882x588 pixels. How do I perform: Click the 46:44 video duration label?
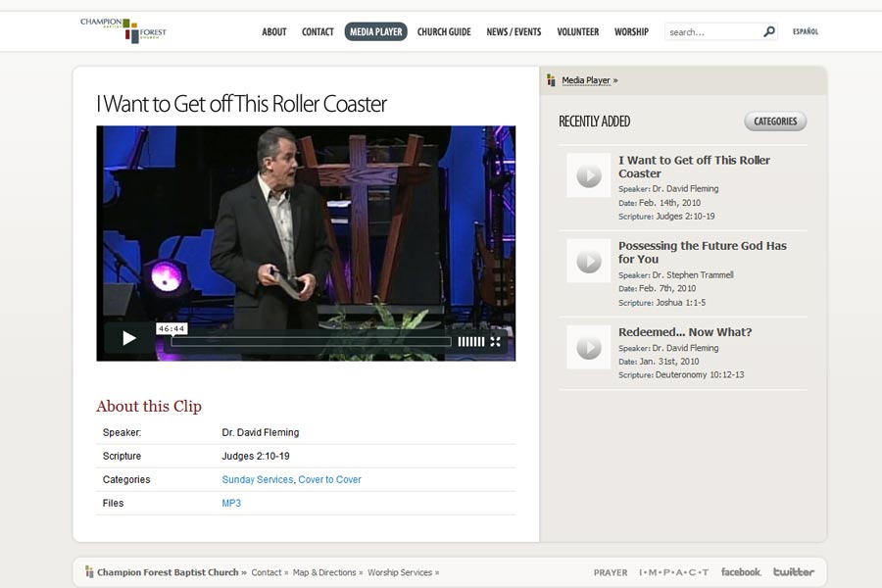point(171,328)
